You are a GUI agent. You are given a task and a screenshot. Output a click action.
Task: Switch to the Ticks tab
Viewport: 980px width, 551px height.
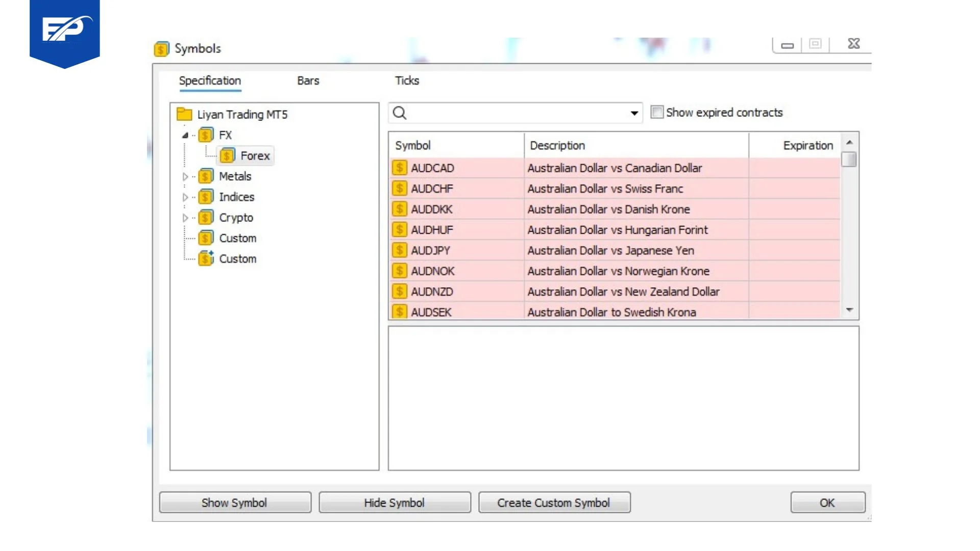tap(407, 81)
